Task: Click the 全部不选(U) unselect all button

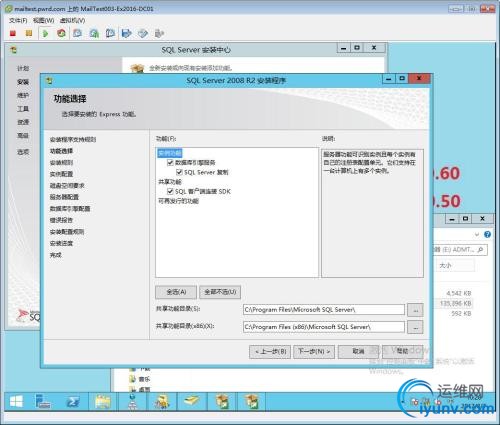Action: (x=220, y=292)
